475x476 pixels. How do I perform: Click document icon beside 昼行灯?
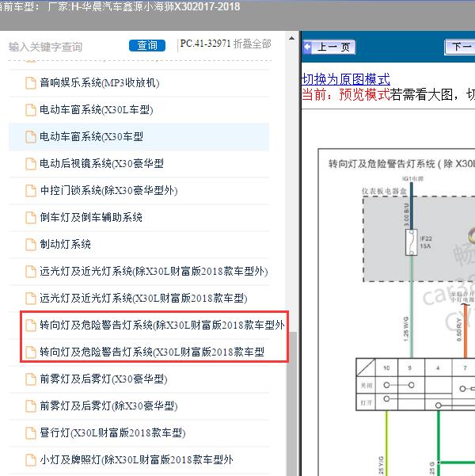point(31,433)
